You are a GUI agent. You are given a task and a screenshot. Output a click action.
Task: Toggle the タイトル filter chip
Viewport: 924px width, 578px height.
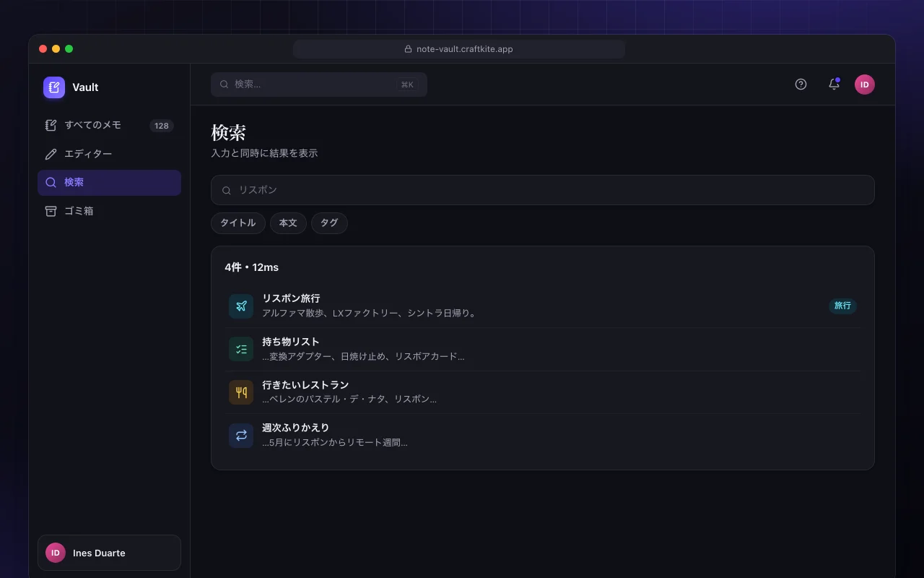point(238,223)
